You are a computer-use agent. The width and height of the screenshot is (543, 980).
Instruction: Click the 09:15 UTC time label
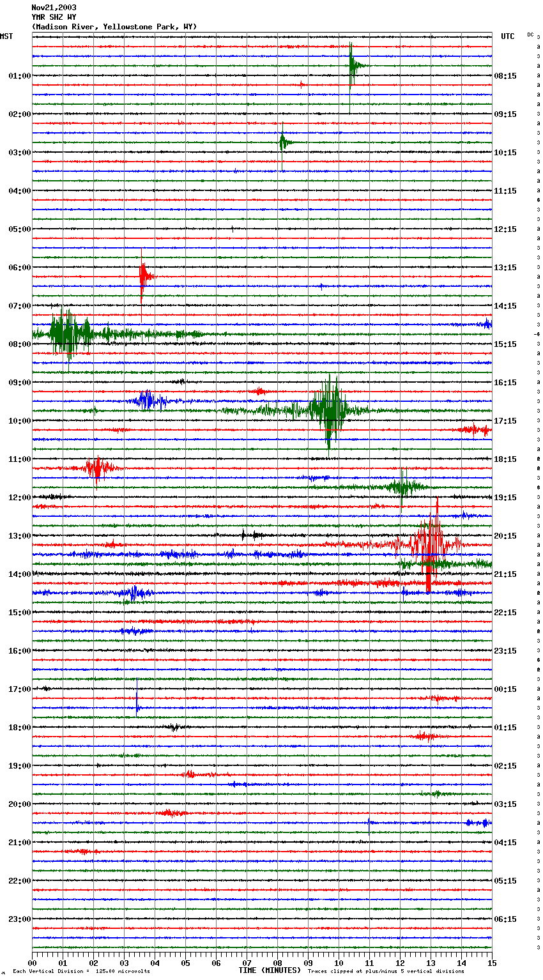point(505,114)
